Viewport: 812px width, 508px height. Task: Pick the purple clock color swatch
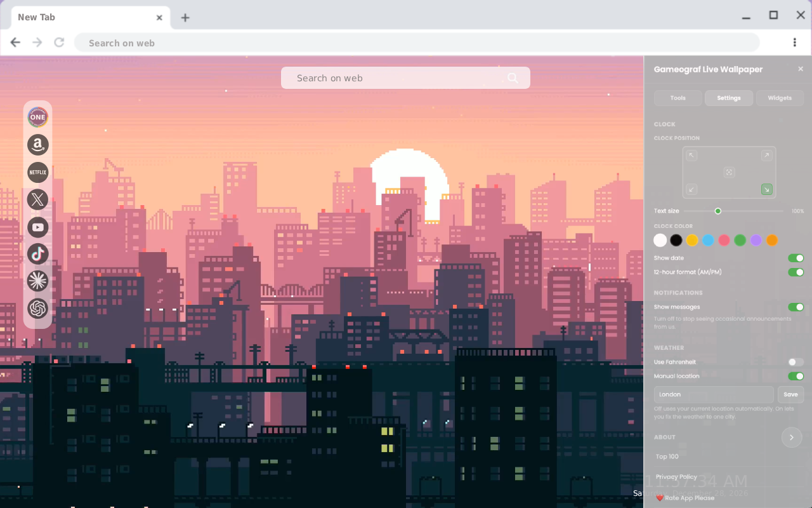tap(756, 240)
